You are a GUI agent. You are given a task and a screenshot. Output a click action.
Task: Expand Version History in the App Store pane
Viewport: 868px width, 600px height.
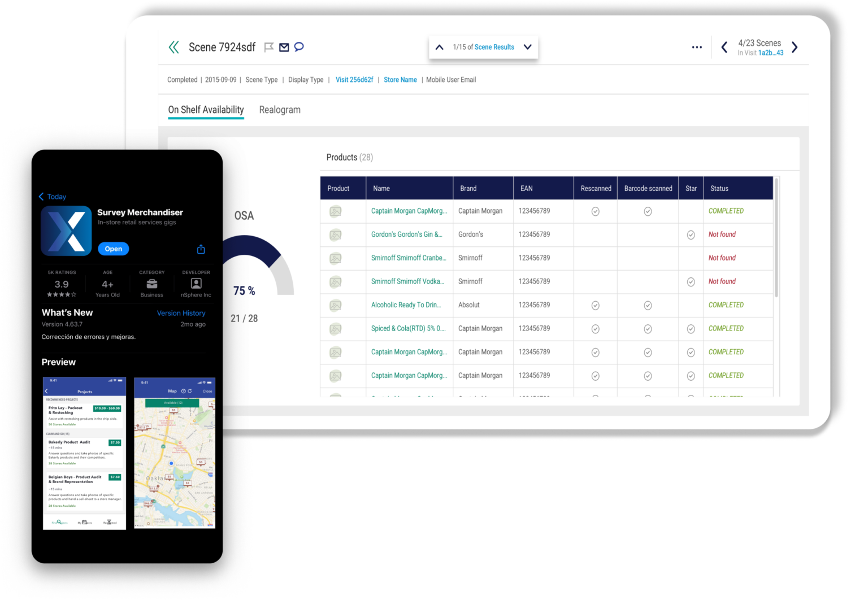[181, 313]
